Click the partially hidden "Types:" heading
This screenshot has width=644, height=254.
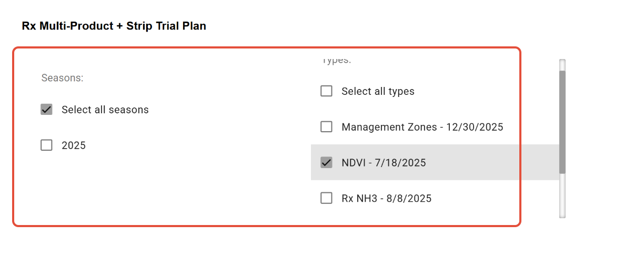tap(336, 60)
